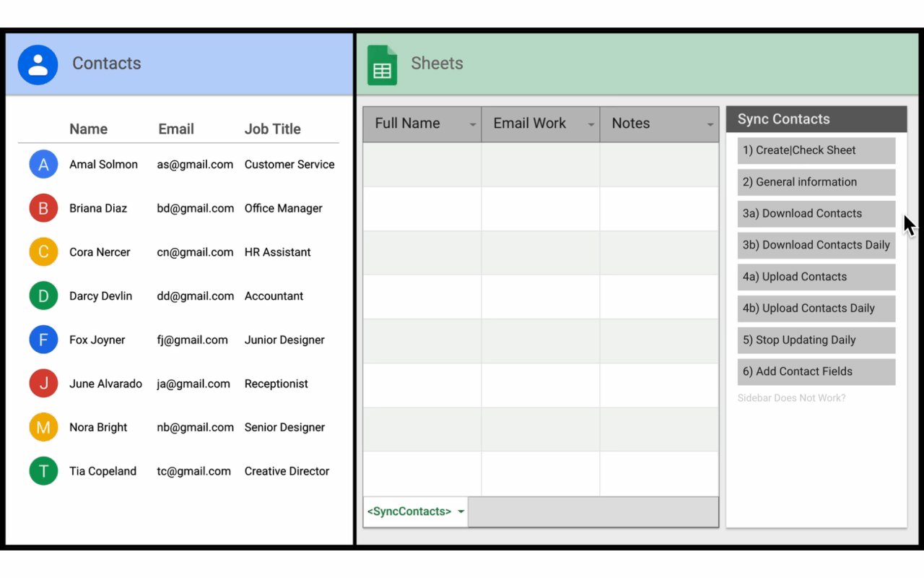Choose 4b) Upload Contacts Daily
Viewport: 924px width, 578px height.
[816, 309]
